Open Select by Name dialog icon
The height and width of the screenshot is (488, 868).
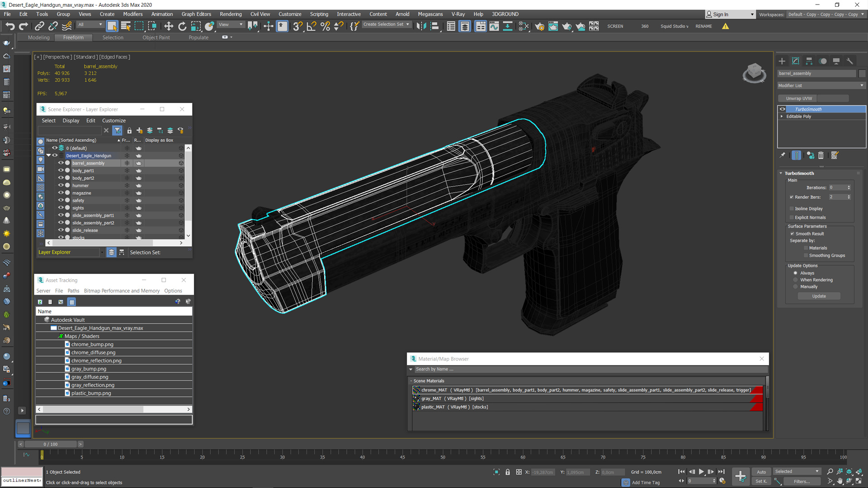tap(126, 26)
